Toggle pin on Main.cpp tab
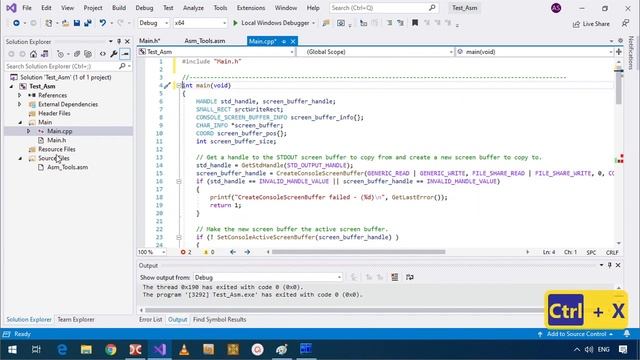This screenshot has width=640, height=360. (x=284, y=41)
